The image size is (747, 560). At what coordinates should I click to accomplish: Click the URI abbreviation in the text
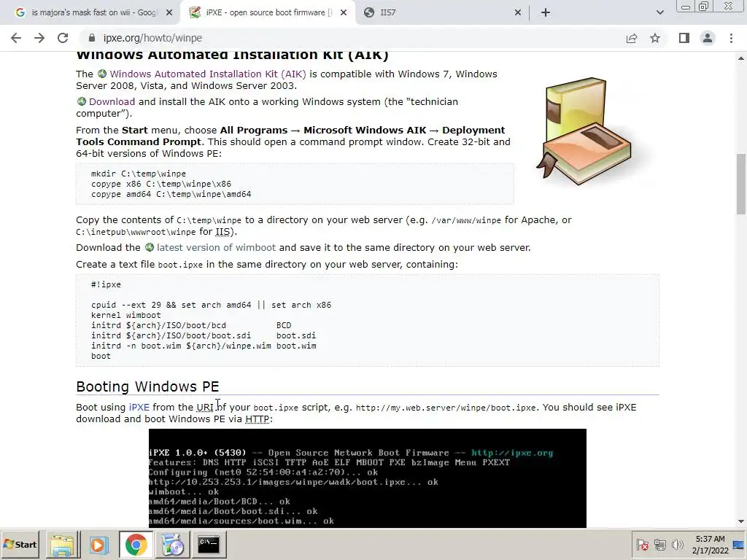click(x=205, y=407)
